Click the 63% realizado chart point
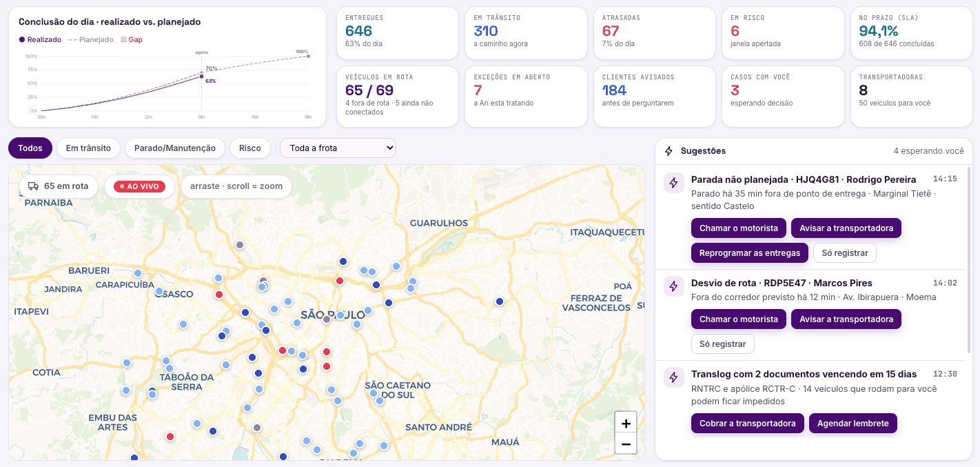980x467 pixels. pyautogui.click(x=201, y=77)
